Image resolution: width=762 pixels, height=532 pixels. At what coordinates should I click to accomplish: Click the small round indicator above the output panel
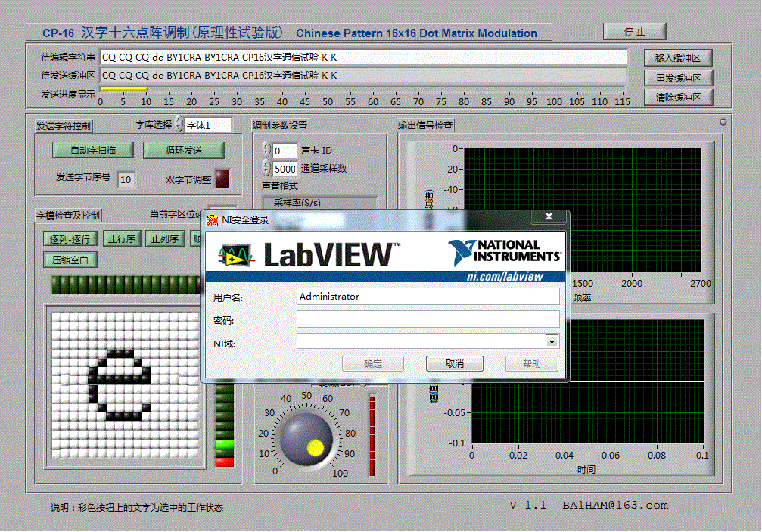723,122
